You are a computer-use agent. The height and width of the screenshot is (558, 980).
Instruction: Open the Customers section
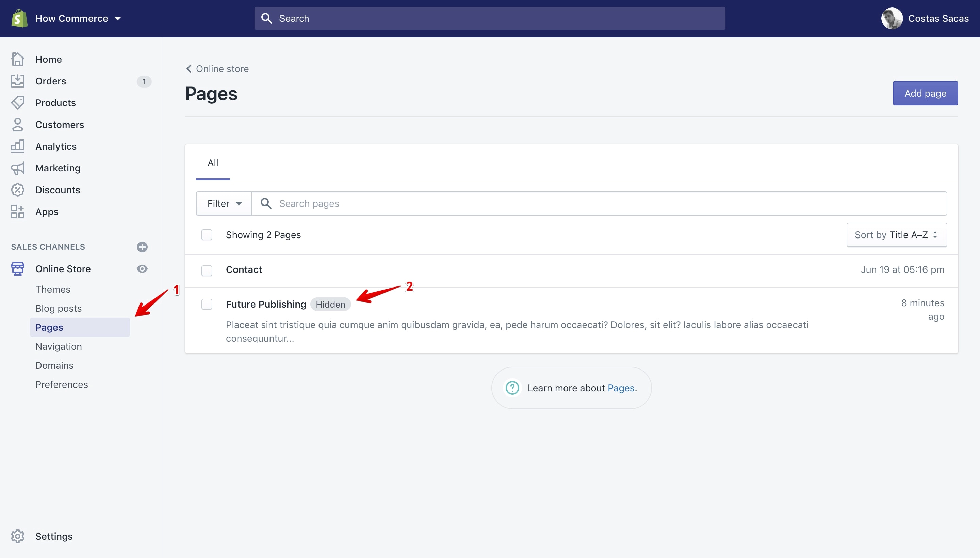tap(60, 125)
